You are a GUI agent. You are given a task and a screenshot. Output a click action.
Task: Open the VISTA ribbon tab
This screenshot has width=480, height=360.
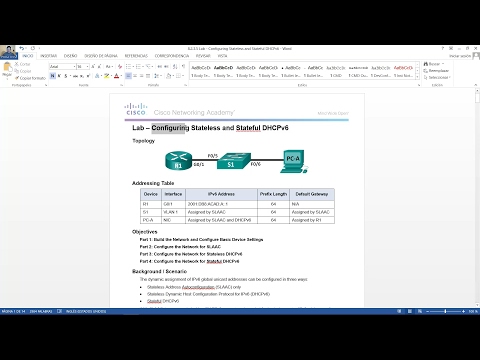(x=222, y=56)
